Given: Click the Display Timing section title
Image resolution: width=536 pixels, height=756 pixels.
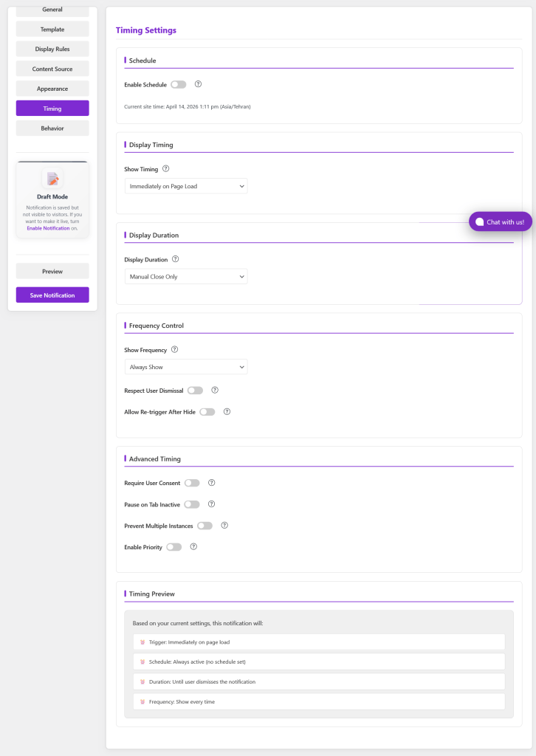Looking at the screenshot, I should click(x=151, y=145).
